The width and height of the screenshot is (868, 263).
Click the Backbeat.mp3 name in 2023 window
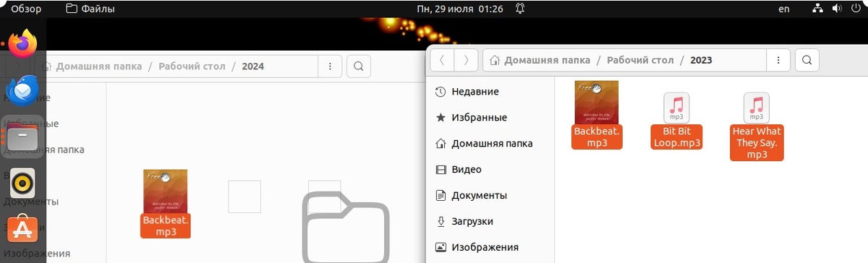coord(597,137)
